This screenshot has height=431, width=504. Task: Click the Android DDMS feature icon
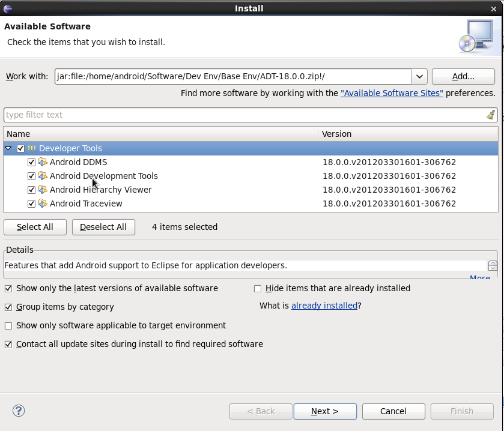tap(43, 162)
